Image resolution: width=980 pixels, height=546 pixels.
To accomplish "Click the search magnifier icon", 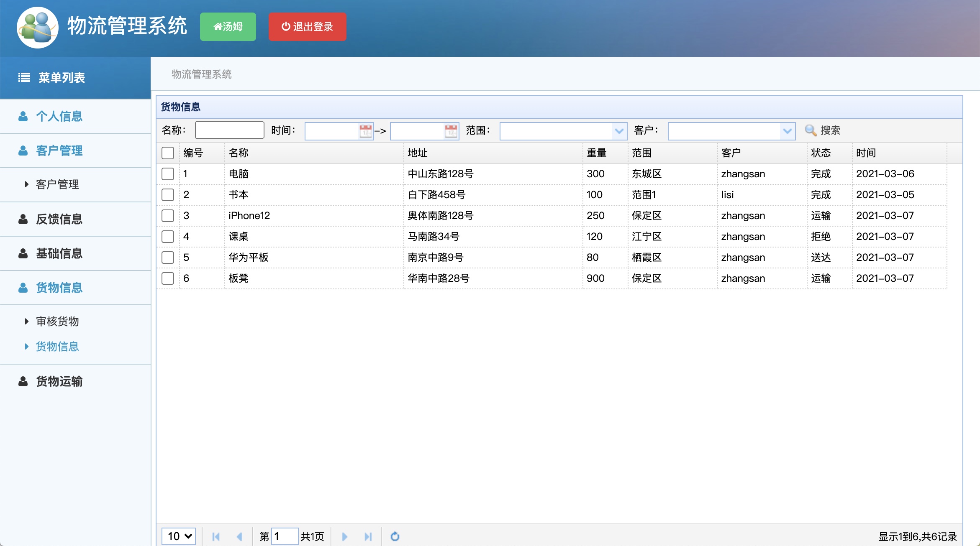I will pyautogui.click(x=811, y=130).
